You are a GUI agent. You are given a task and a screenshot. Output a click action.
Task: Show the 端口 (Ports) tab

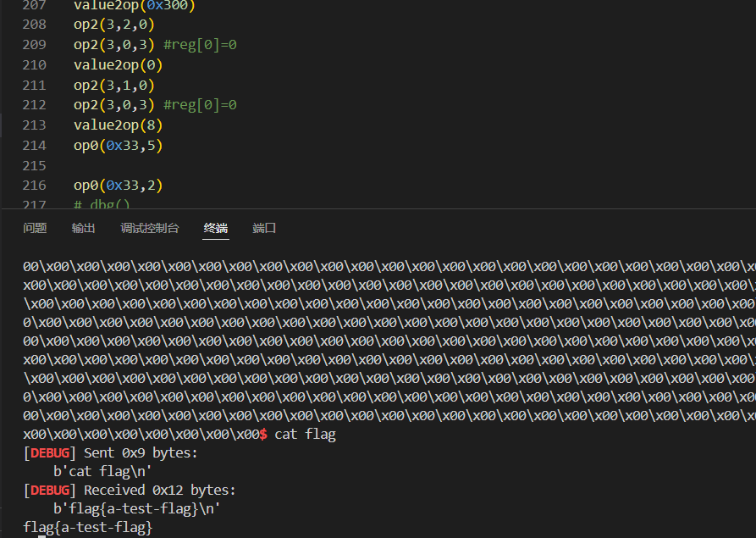(264, 228)
